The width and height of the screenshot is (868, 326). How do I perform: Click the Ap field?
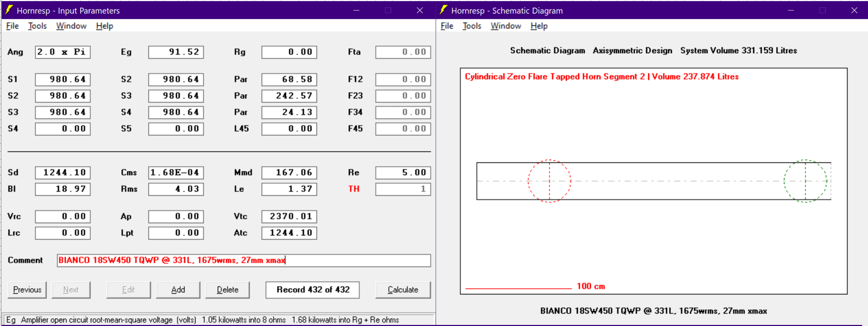pos(176,216)
